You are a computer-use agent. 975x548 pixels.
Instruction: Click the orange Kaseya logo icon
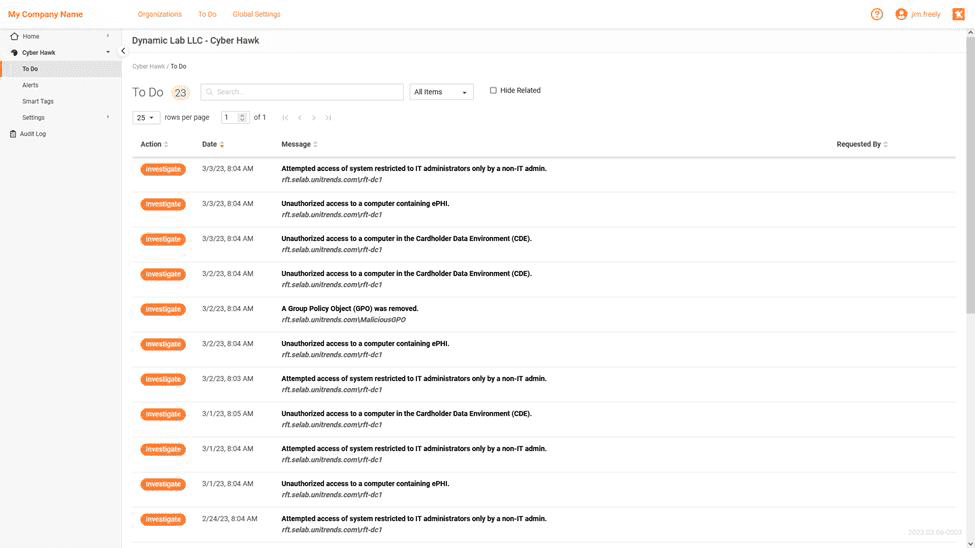[958, 14]
